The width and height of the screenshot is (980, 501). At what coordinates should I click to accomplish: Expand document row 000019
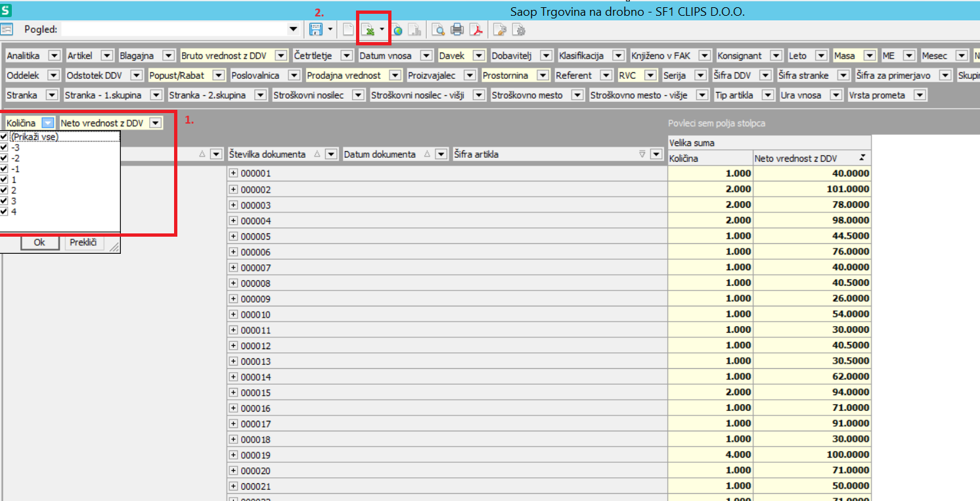[x=233, y=455]
